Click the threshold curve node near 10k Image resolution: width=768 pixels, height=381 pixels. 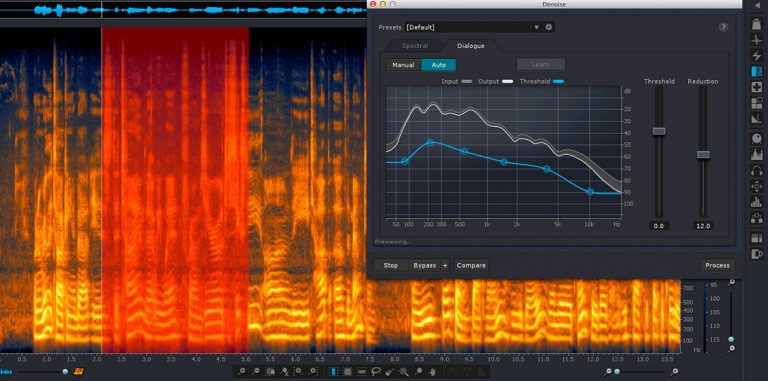[x=590, y=192]
